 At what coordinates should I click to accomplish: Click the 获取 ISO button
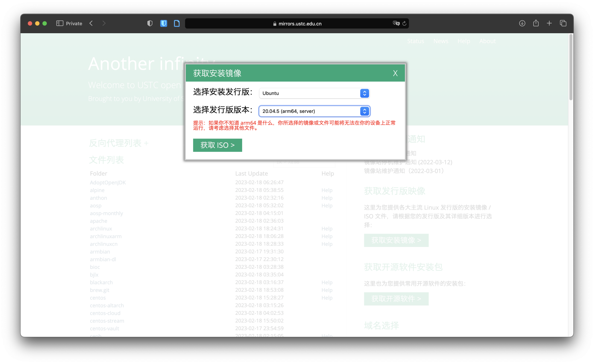click(217, 145)
